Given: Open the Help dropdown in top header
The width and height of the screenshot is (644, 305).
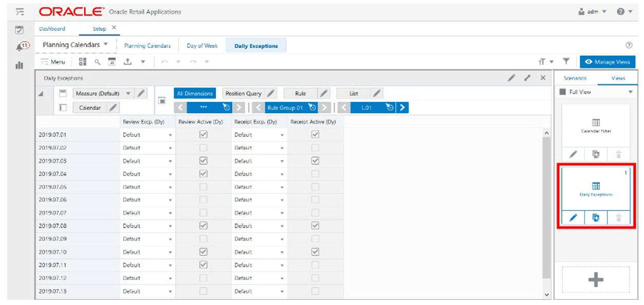Looking at the screenshot, I should [624, 11].
